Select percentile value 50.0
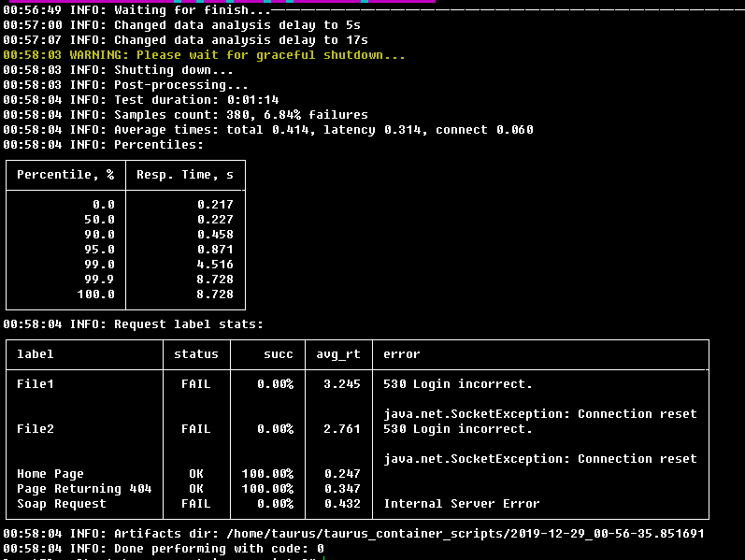 pyautogui.click(x=99, y=220)
